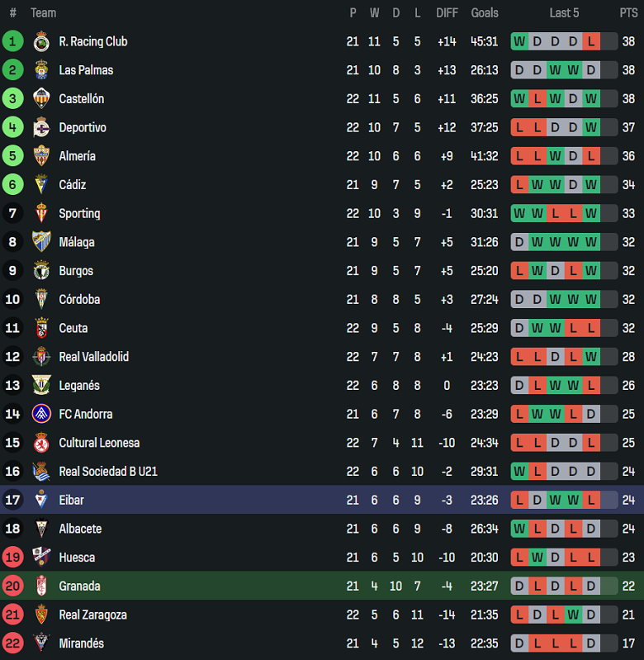Click Mirandés' first draw form badge
The image size is (644, 660).
click(519, 643)
